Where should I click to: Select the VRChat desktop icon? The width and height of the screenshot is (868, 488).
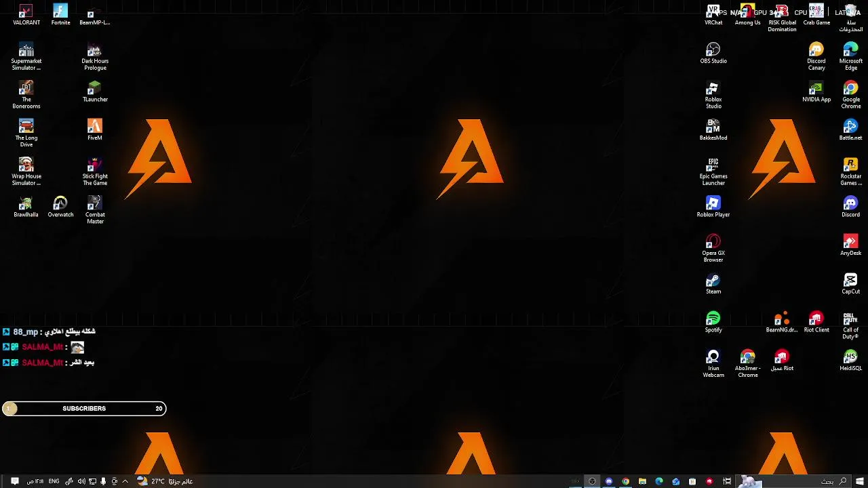(x=713, y=15)
